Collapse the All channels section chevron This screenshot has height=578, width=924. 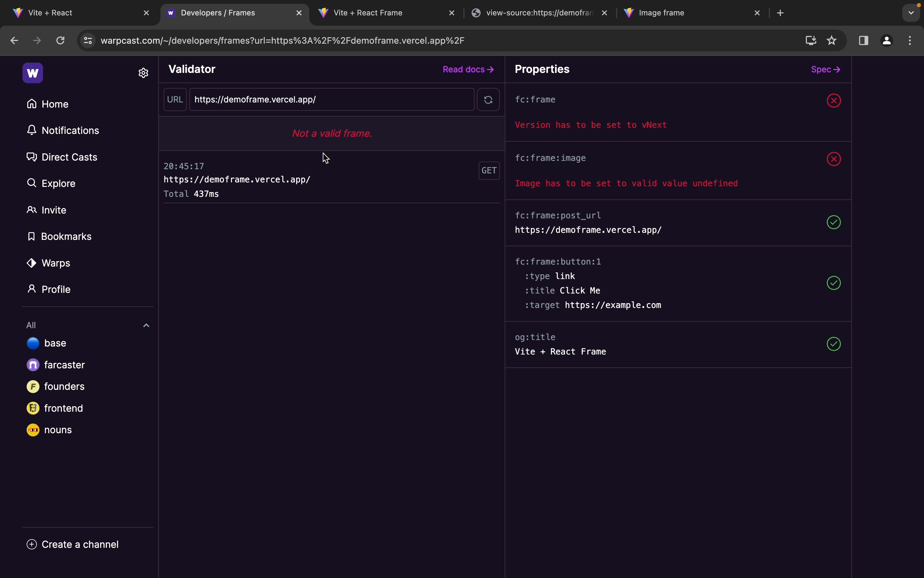pyautogui.click(x=146, y=326)
